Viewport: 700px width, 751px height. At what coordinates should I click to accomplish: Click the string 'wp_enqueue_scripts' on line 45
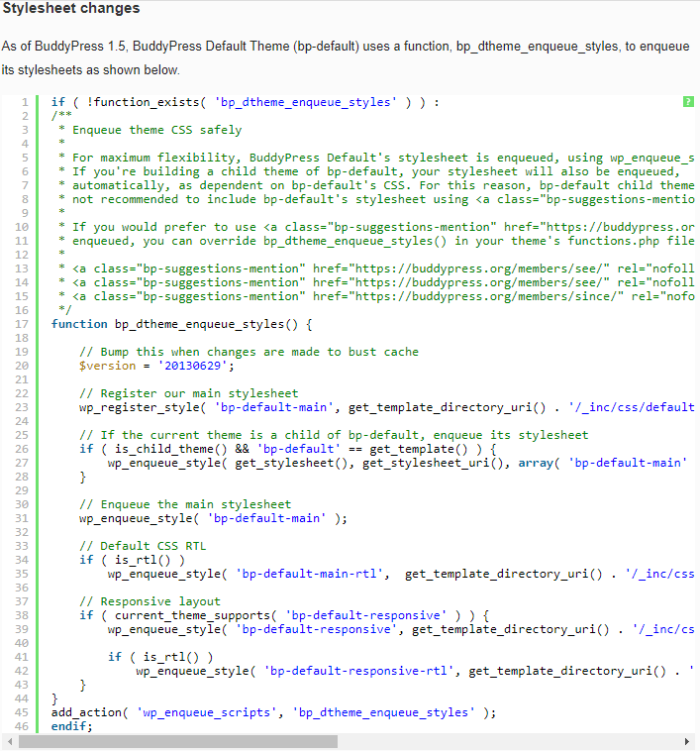click(x=206, y=713)
